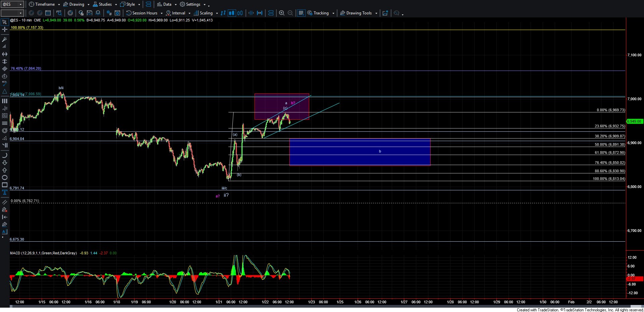Click the zoom in magnifier icon
Screen dimensions: 644x312
point(282,13)
